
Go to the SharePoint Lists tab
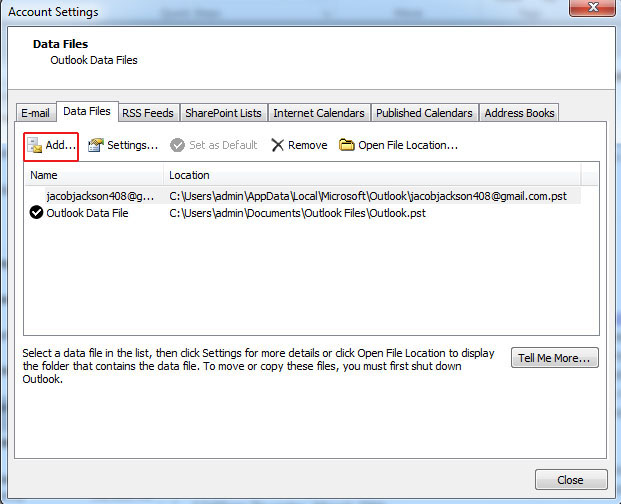[x=223, y=113]
